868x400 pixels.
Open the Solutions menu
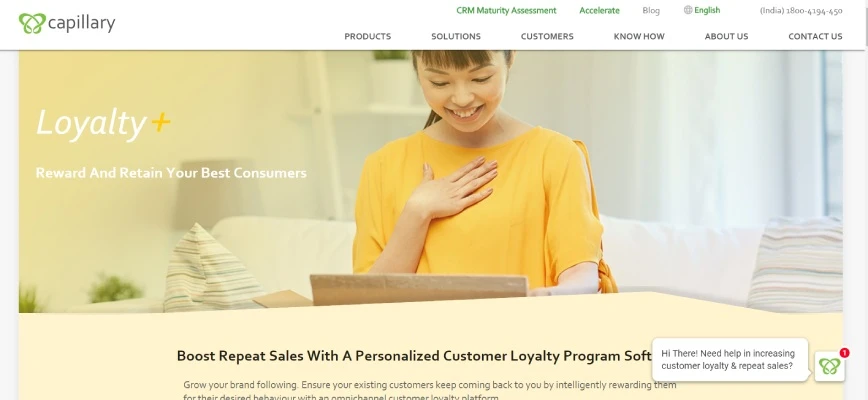[x=456, y=37]
